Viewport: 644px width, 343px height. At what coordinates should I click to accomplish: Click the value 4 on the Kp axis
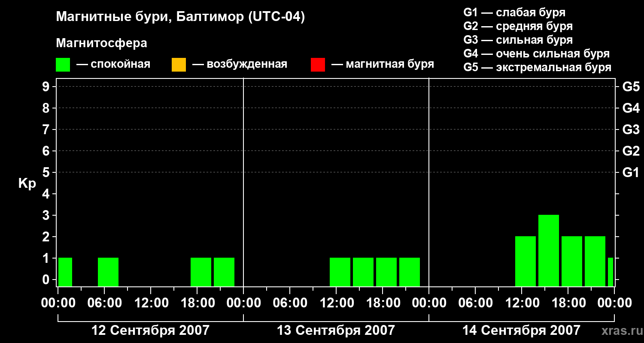[x=47, y=194]
